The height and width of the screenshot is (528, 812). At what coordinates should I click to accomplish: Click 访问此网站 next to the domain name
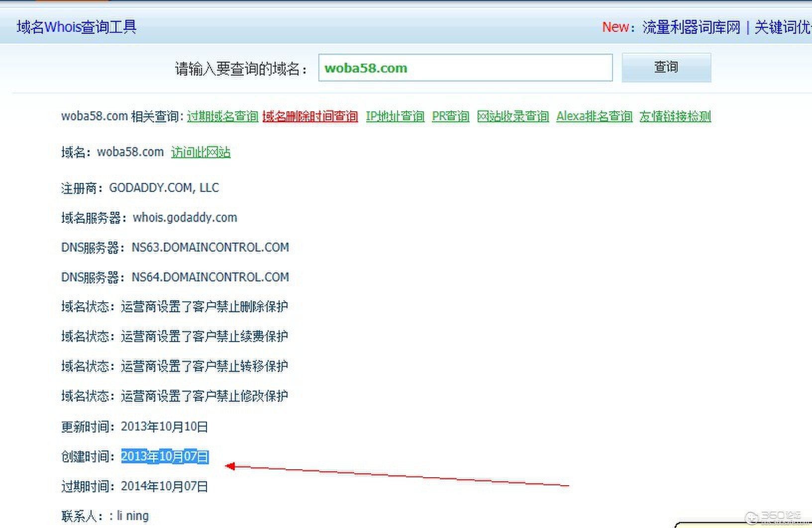(200, 152)
